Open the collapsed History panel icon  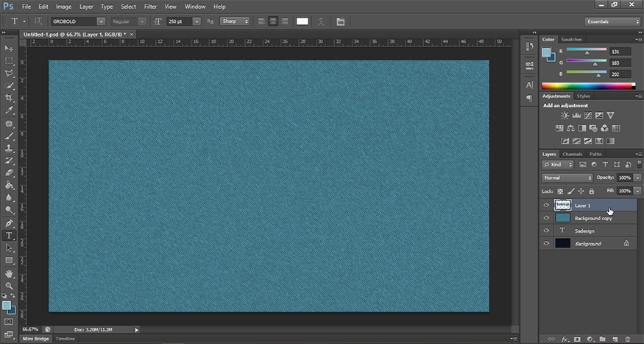coord(529,46)
